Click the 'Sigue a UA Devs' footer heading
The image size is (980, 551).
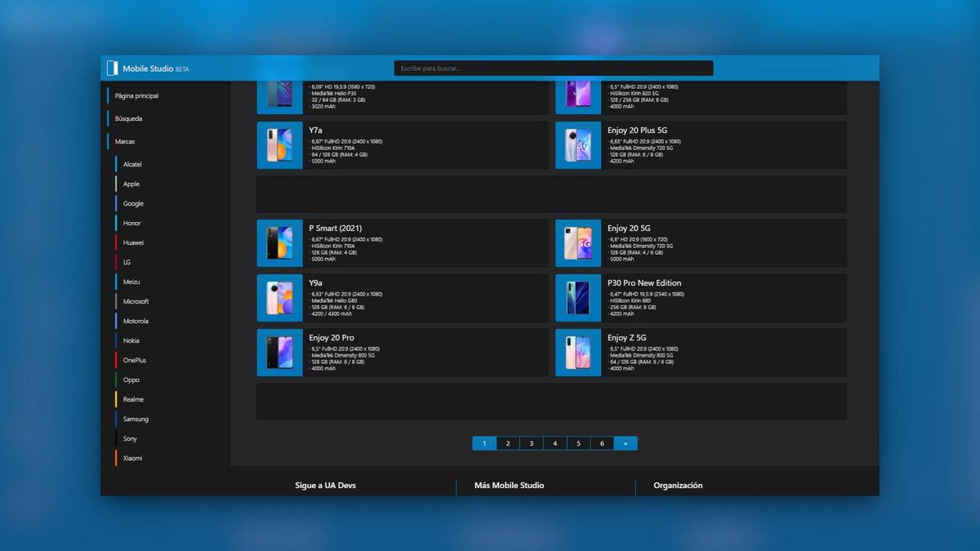point(326,486)
